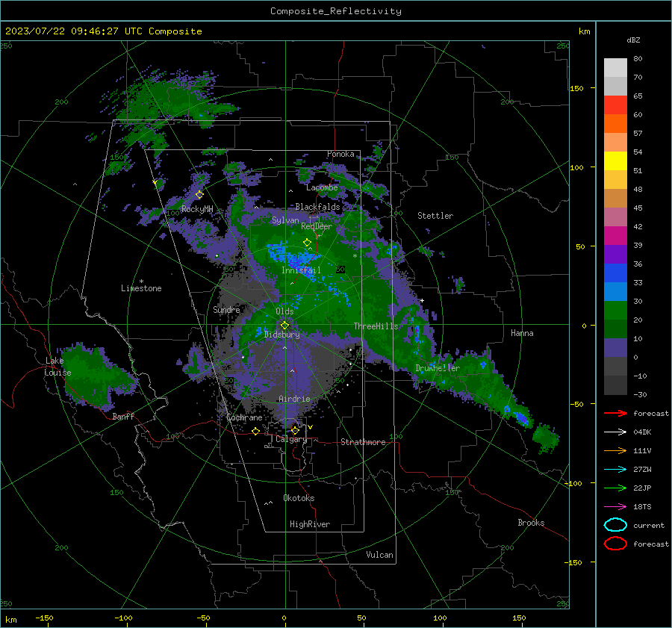This screenshot has height=628, width=672.
Task: Click the dBZ legend heading
Action: (x=633, y=40)
